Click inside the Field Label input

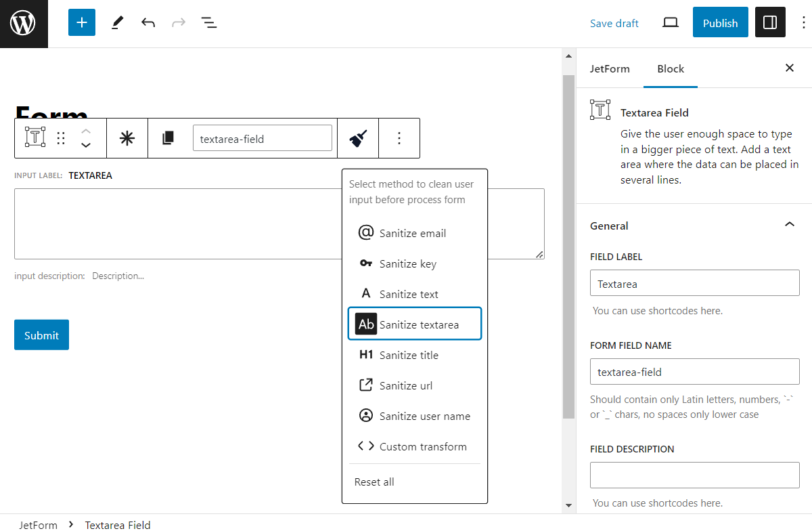pos(694,282)
